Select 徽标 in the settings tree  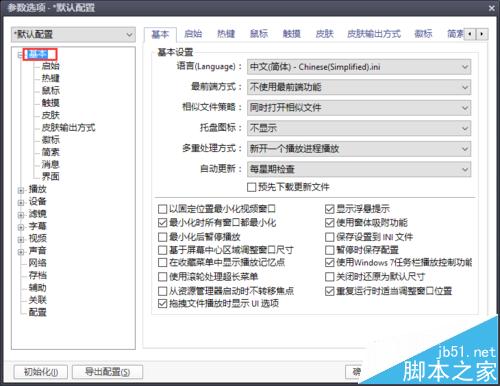point(51,140)
